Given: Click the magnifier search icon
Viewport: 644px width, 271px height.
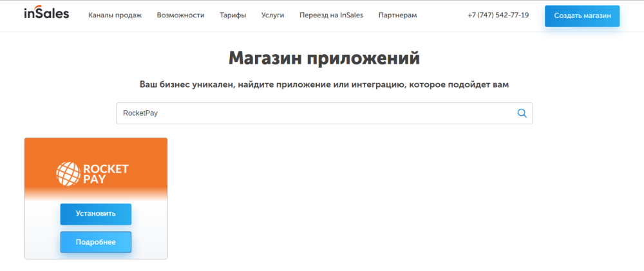Looking at the screenshot, I should (522, 113).
